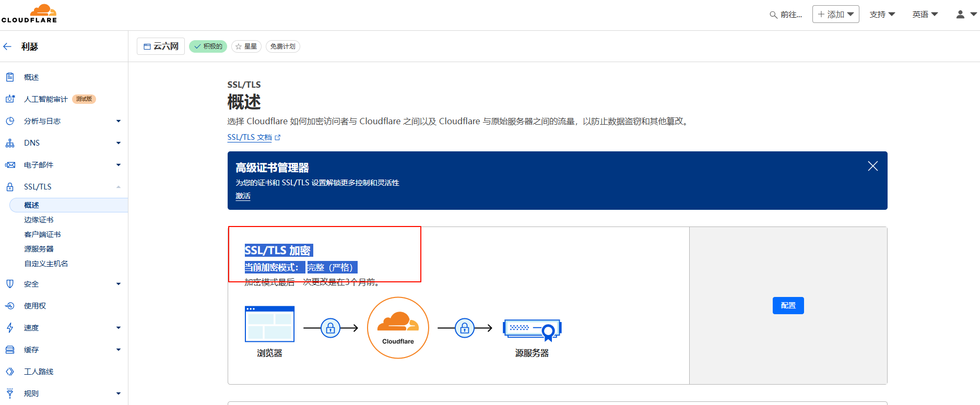This screenshot has width=980, height=405.
Task: Expand the 速度 sidebar section arrow
Action: (119, 328)
